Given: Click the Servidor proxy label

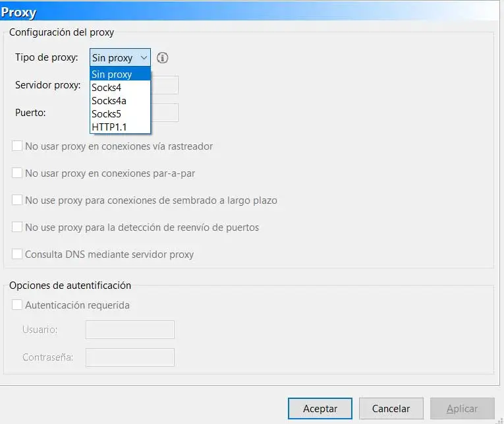Looking at the screenshot, I should (x=48, y=85).
